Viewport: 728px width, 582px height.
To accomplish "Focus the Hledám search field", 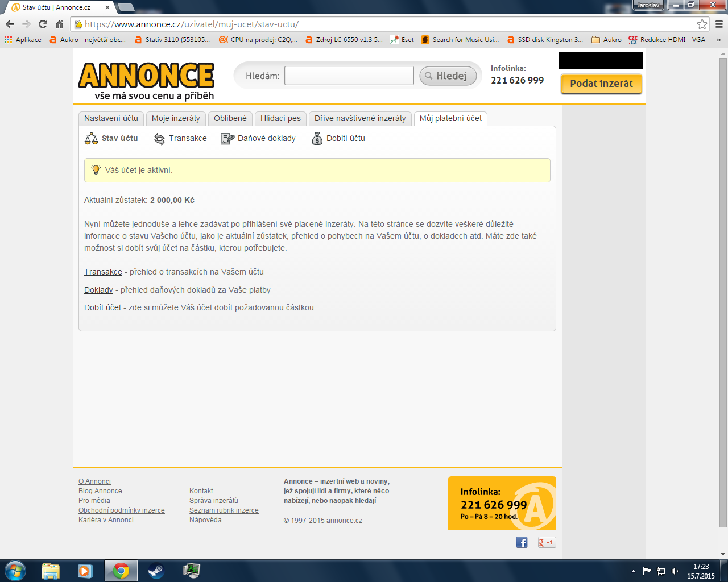I will [349, 76].
